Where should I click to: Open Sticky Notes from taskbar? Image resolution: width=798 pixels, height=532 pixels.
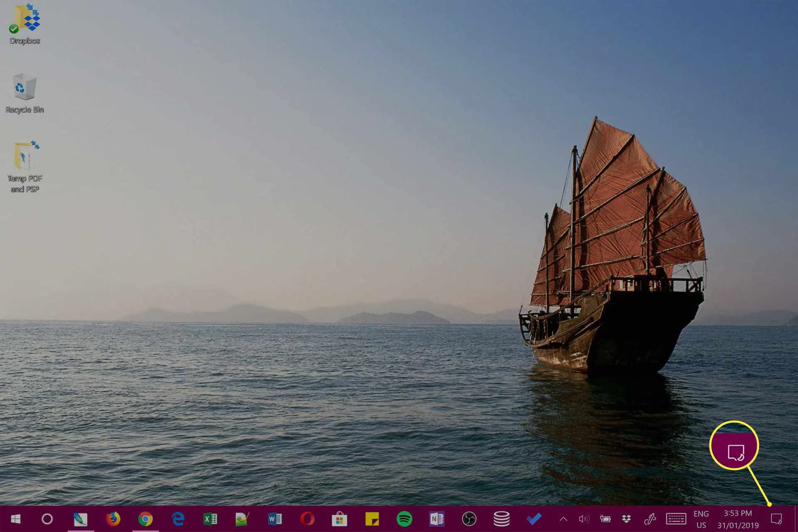pyautogui.click(x=372, y=519)
